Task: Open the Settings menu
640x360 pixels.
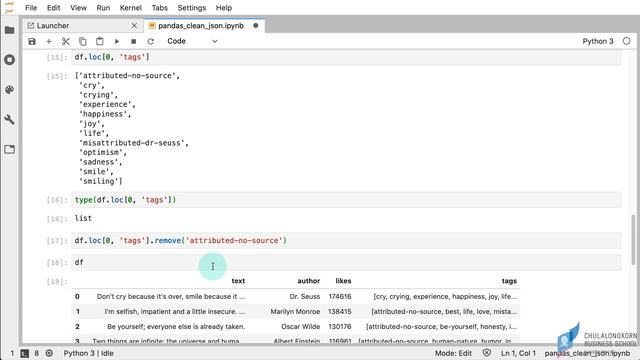Action: pos(191,8)
